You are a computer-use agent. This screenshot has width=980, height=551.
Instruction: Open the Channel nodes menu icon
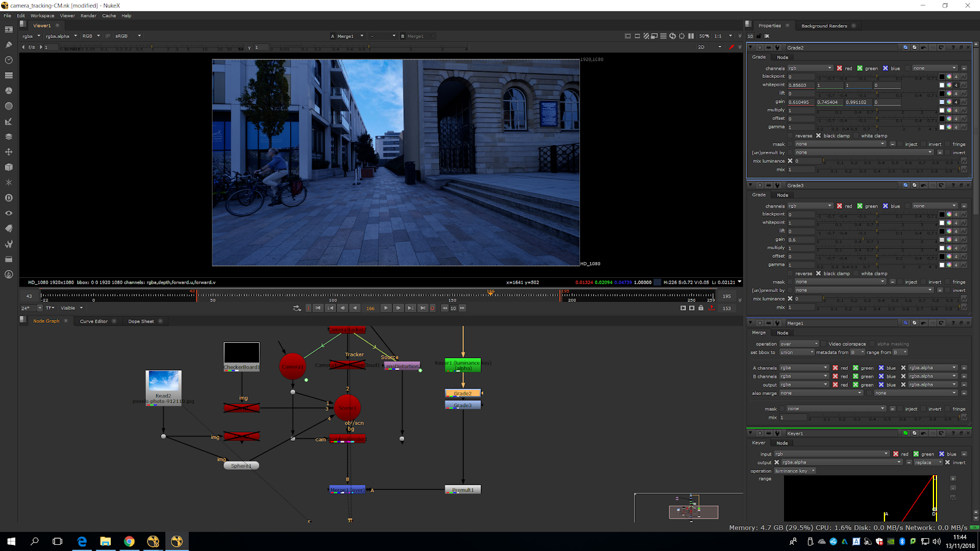9,75
